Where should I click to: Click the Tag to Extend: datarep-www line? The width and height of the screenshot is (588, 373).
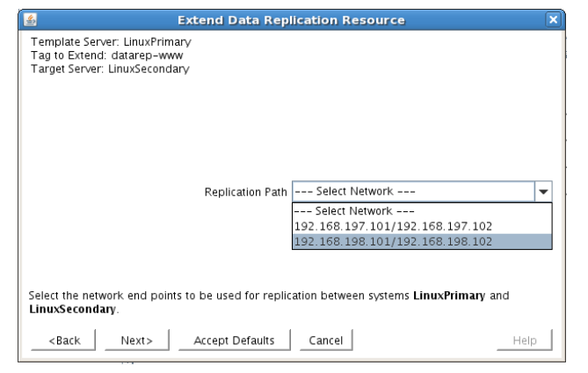[104, 55]
